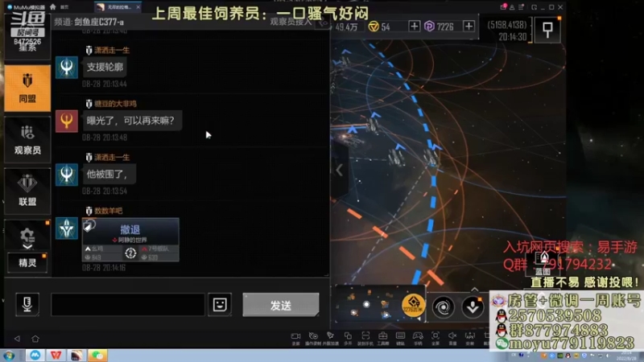
Task: Click the 录屏 screen record toolbar icon
Action: click(x=295, y=338)
